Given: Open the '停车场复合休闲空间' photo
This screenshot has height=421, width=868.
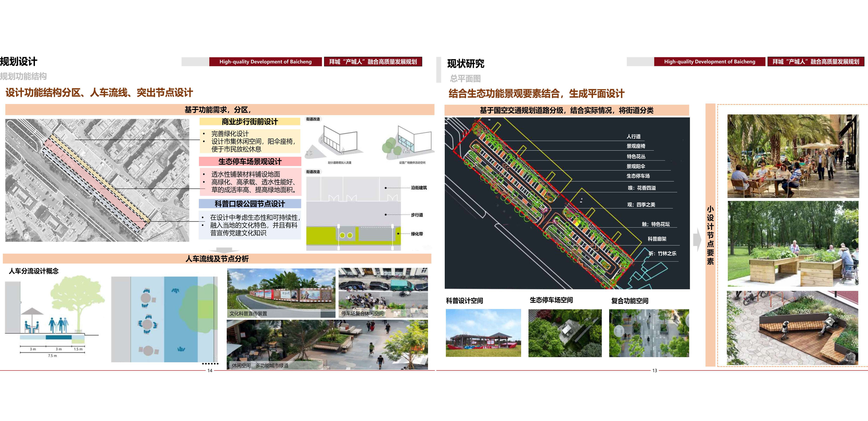Looking at the screenshot, I should coord(383,293).
